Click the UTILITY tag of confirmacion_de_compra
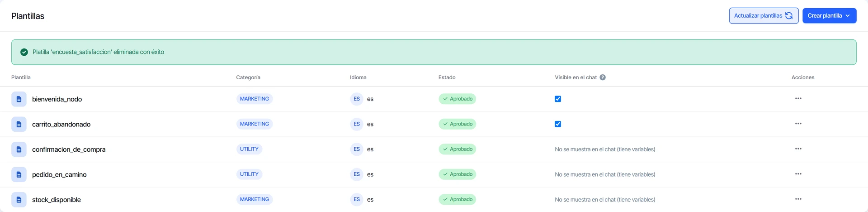Screen dimensions: 868x212 click(249, 149)
